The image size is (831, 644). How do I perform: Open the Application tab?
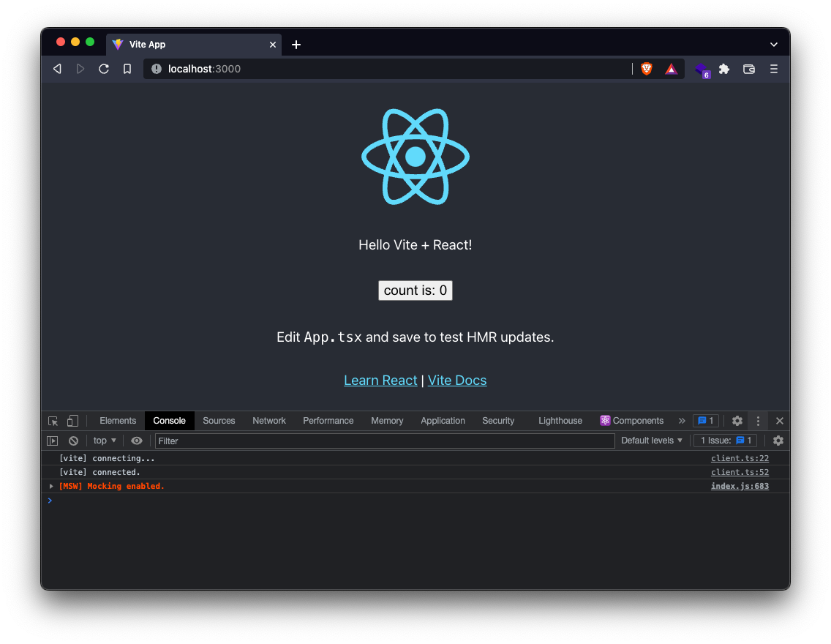tap(443, 421)
